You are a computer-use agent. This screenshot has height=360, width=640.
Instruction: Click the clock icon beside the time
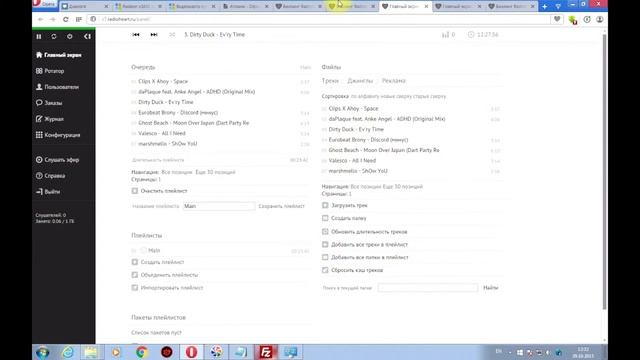(x=471, y=35)
